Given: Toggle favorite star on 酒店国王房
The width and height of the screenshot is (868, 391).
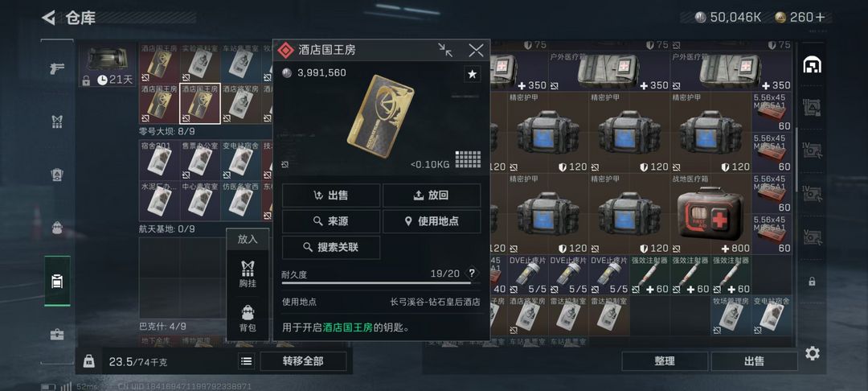Looking at the screenshot, I should click(473, 74).
